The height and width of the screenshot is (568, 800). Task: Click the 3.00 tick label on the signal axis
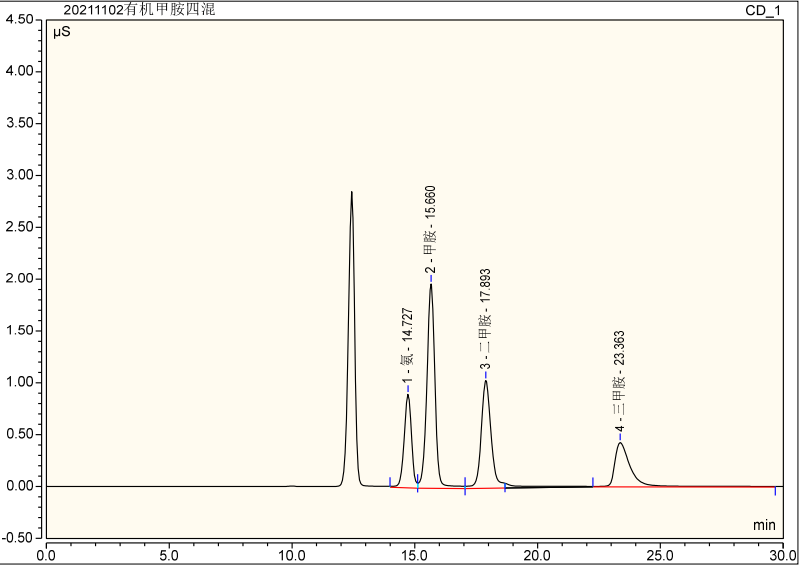pyautogui.click(x=21, y=175)
